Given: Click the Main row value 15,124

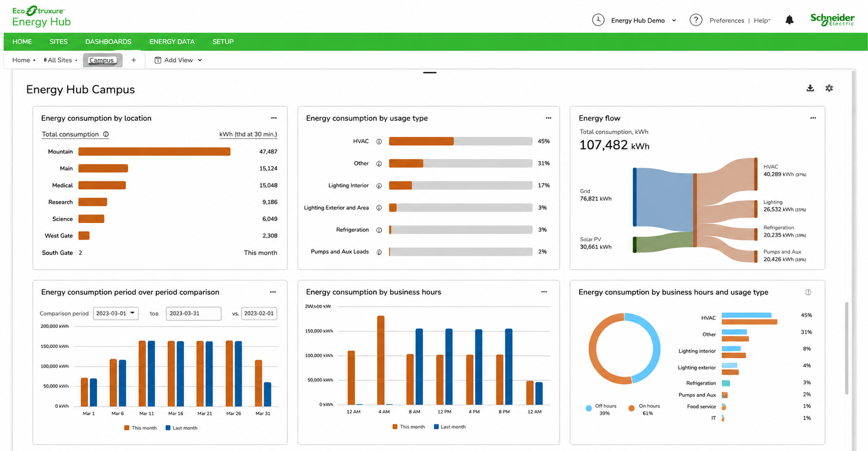Looking at the screenshot, I should click(x=268, y=169).
